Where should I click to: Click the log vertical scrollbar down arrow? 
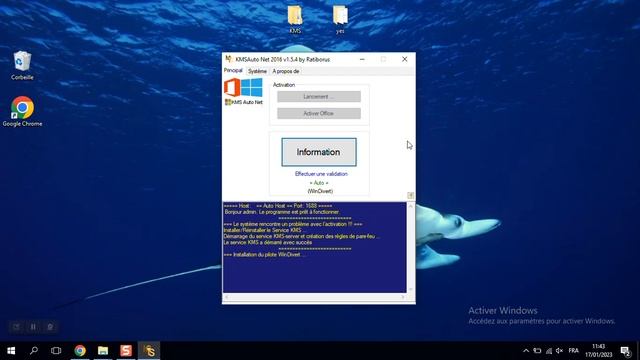[411, 289]
